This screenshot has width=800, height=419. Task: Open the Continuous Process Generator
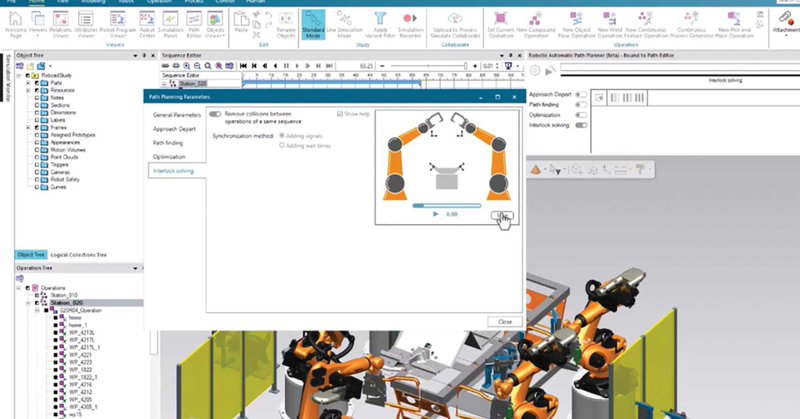pyautogui.click(x=691, y=24)
